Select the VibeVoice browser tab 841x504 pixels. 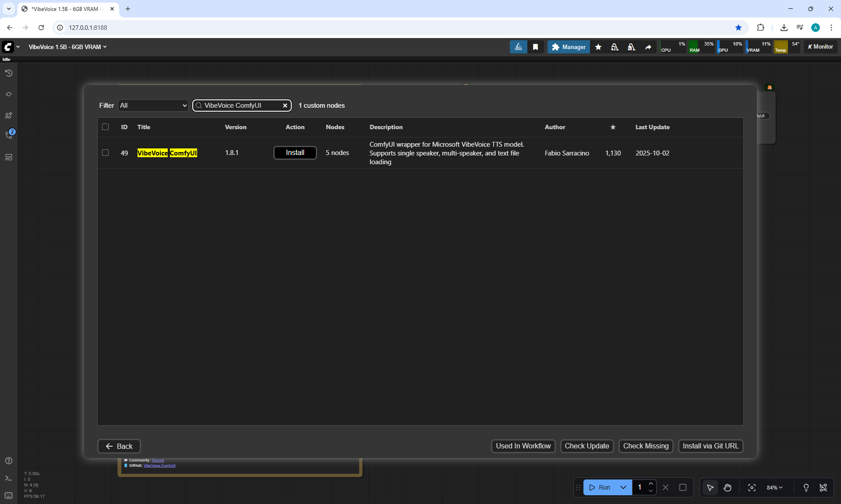pos(66,9)
